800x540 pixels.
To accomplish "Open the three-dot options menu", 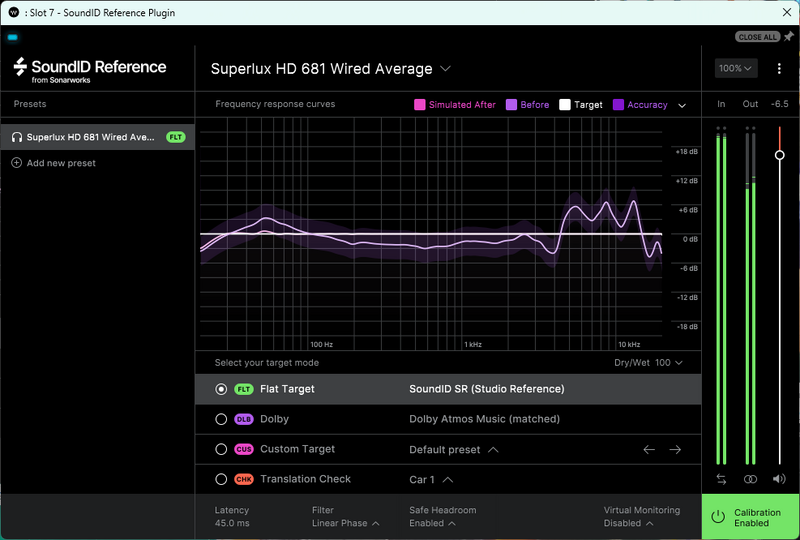I will tap(779, 68).
